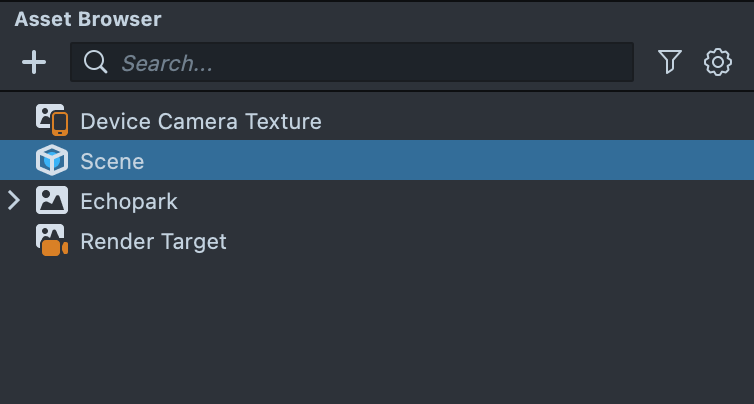754x404 pixels.
Task: Click the Scene cube icon
Action: click(x=51, y=161)
